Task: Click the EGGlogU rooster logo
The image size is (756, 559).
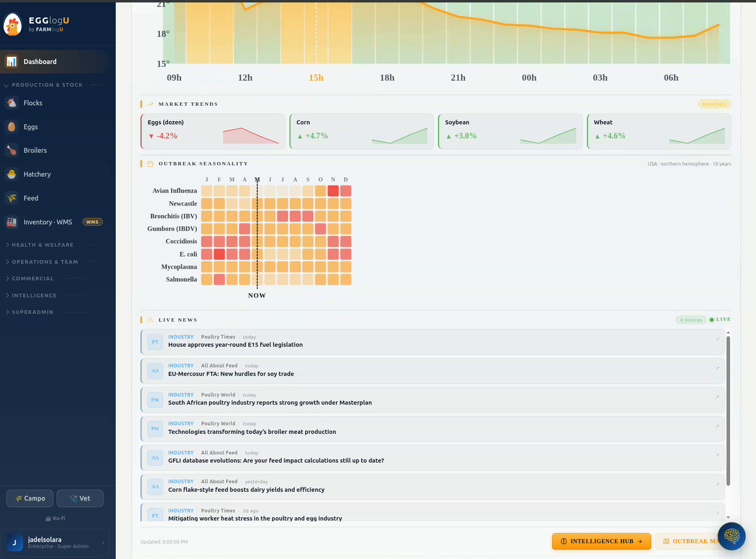Action: 13,24
